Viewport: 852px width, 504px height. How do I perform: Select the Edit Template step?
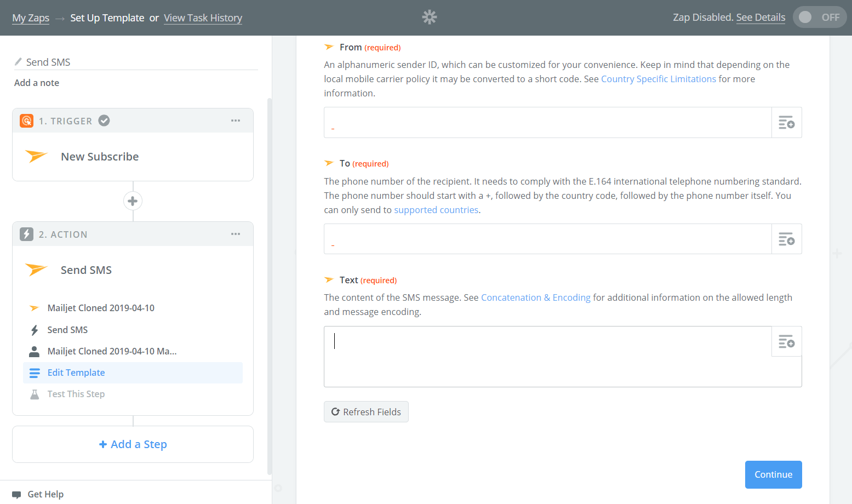[x=133, y=373]
